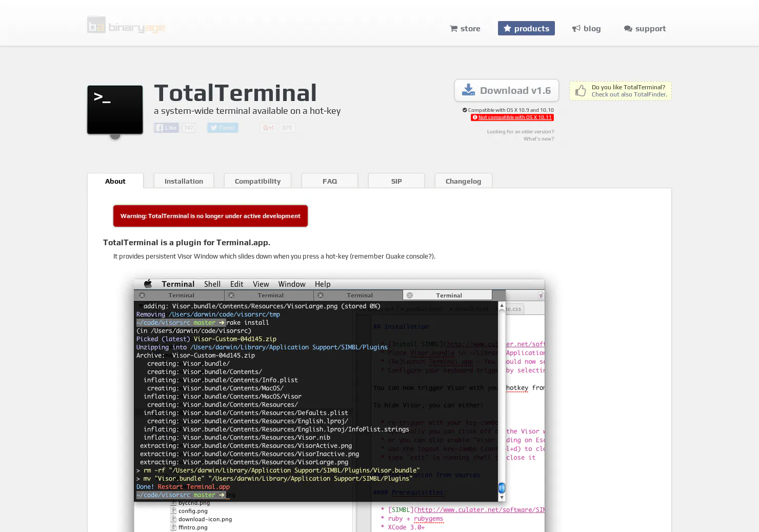Go to the blog
759x532 pixels.
click(x=587, y=29)
